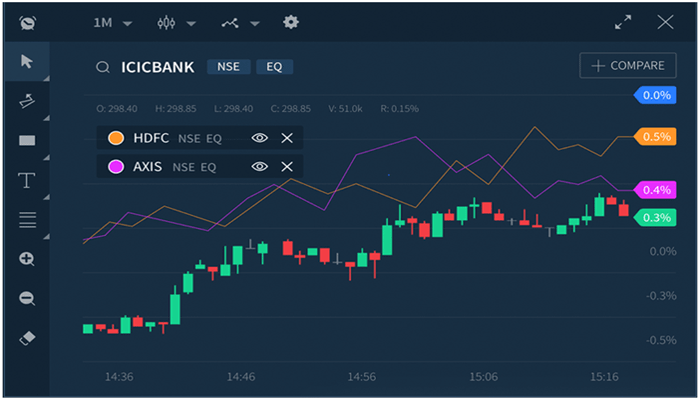Click the H: 298.85 high value

(175, 109)
